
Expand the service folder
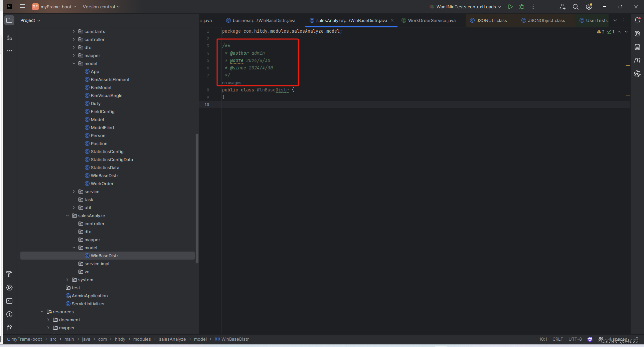[74, 192]
